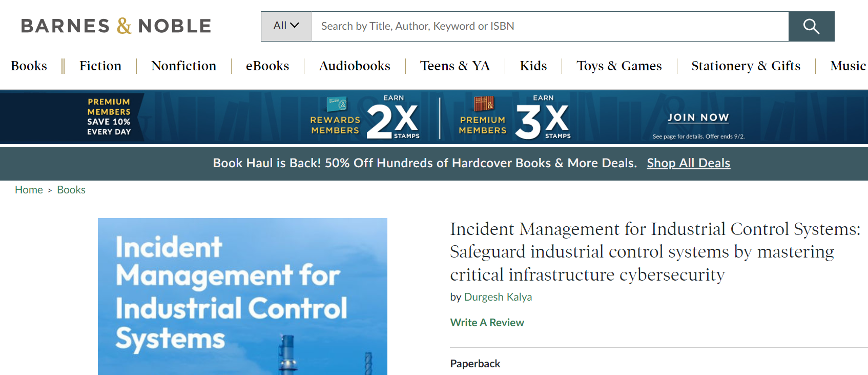Screen dimensions: 868x375
Task: Click the Rewards Members 2X stamps graphic
Action: pyautogui.click(x=365, y=119)
